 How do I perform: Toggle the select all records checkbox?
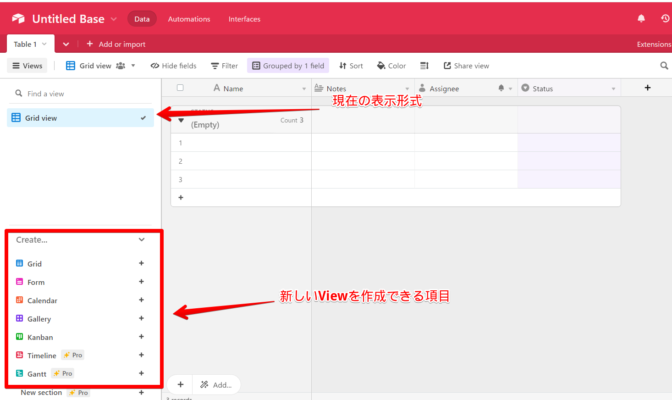click(180, 87)
